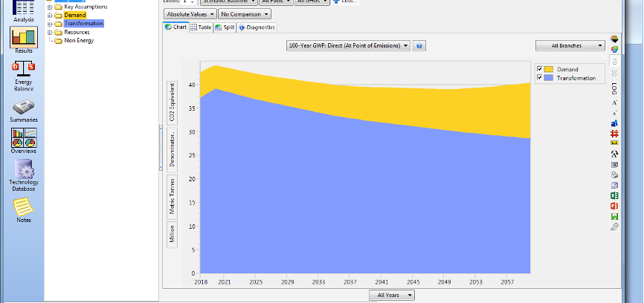Open the All Branches dropdown
Screen dimensions: 644x303
click(x=570, y=46)
